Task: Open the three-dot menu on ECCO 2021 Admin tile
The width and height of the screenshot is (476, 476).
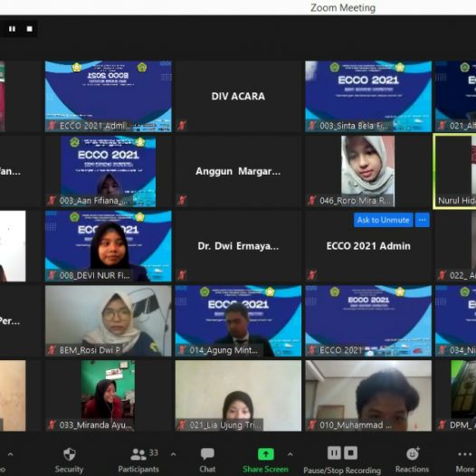Action: pyautogui.click(x=423, y=220)
